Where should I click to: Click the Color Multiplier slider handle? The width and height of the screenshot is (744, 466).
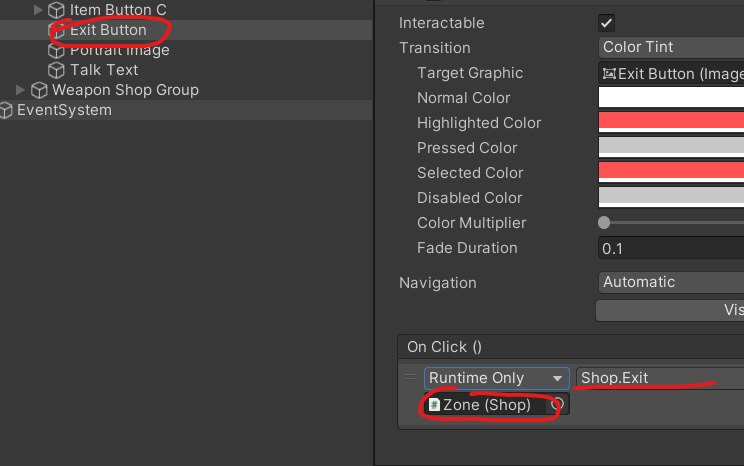point(604,222)
